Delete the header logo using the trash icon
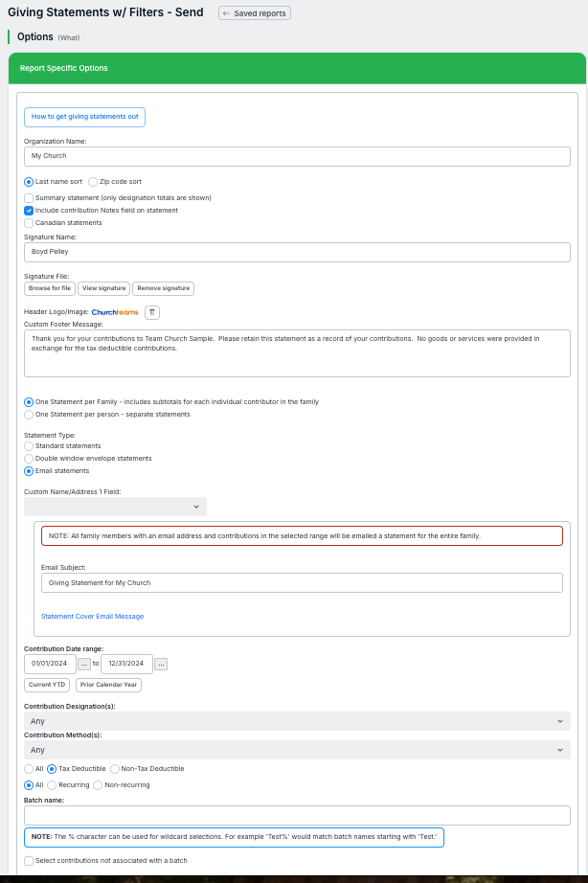This screenshot has width=588, height=883. [x=151, y=311]
